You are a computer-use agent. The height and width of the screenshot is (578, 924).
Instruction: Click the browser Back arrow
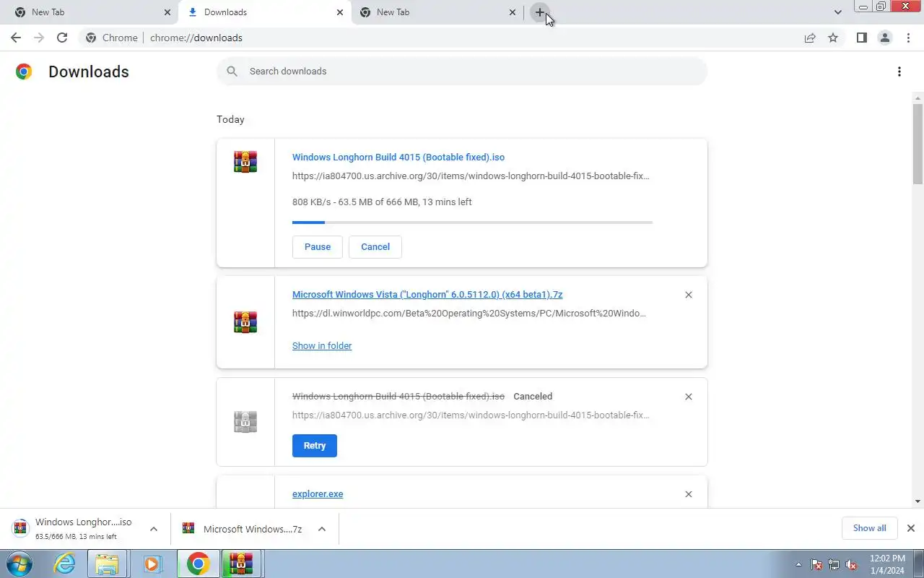(16, 38)
